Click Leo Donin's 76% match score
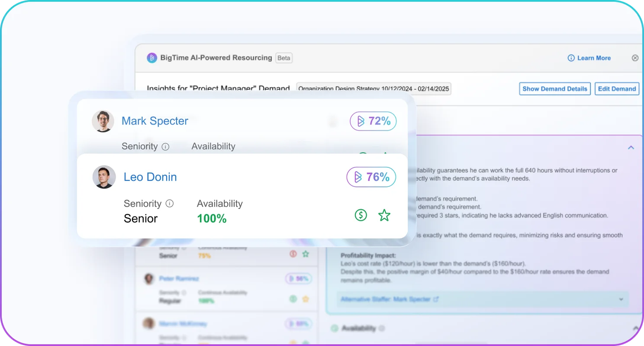This screenshot has height=346, width=644. [x=371, y=177]
